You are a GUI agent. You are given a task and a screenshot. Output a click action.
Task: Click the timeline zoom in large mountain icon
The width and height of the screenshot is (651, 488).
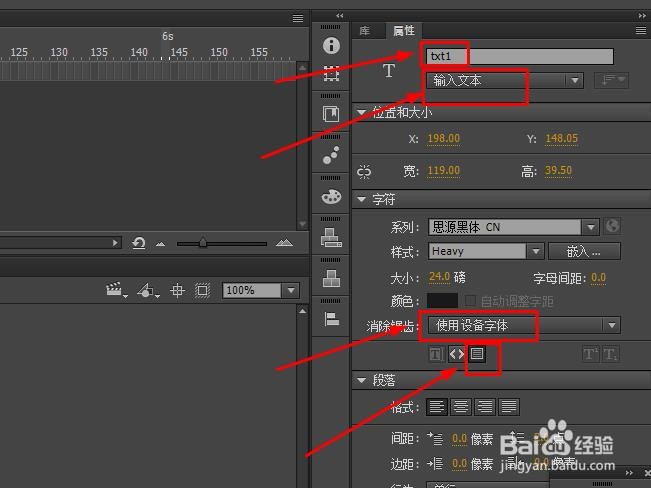pos(284,243)
